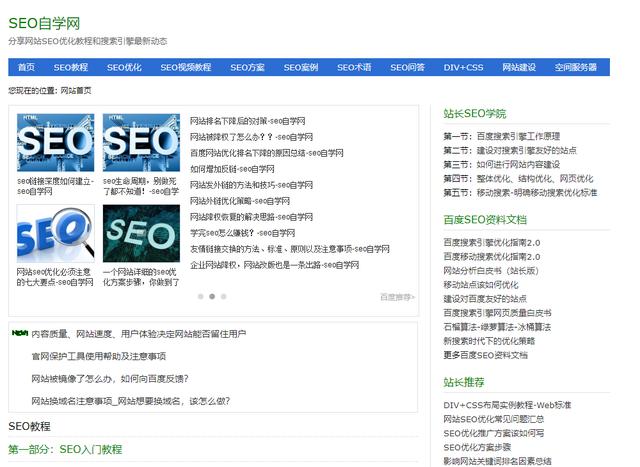Image resolution: width=640 pixels, height=467 pixels.
Task: Open SEO方案 navigation item
Action: point(247,67)
